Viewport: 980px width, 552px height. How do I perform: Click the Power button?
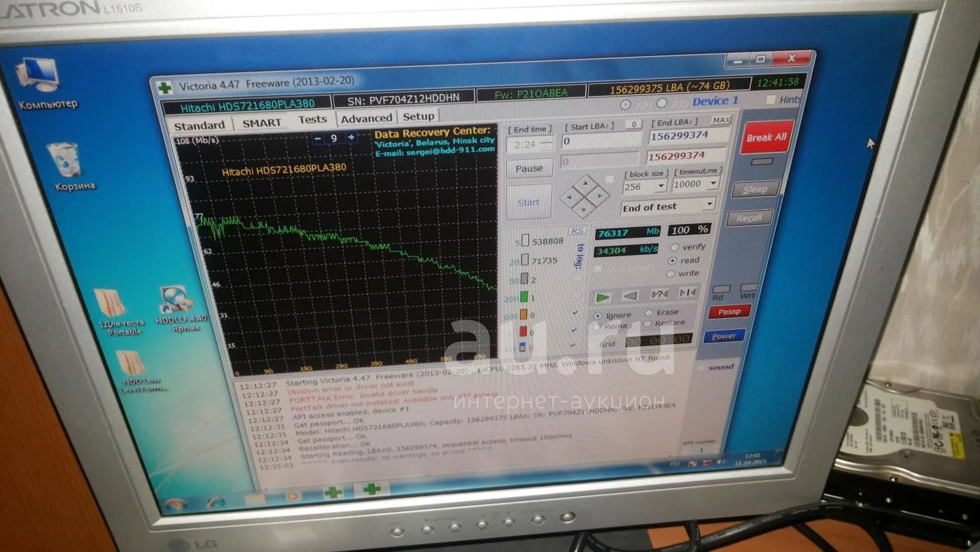pyautogui.click(x=724, y=336)
